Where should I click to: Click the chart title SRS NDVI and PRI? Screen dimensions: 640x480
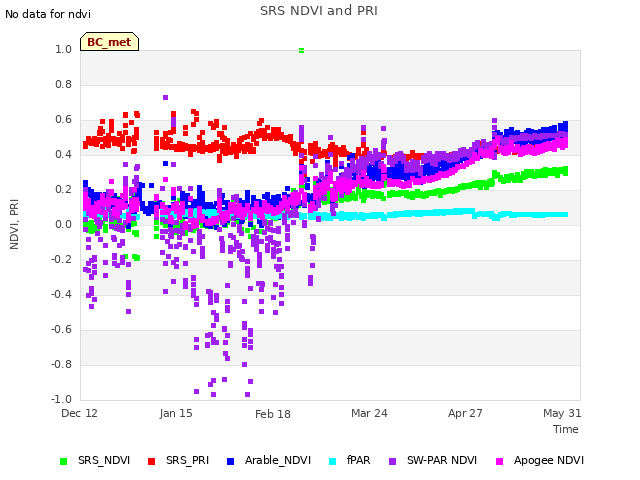point(319,11)
